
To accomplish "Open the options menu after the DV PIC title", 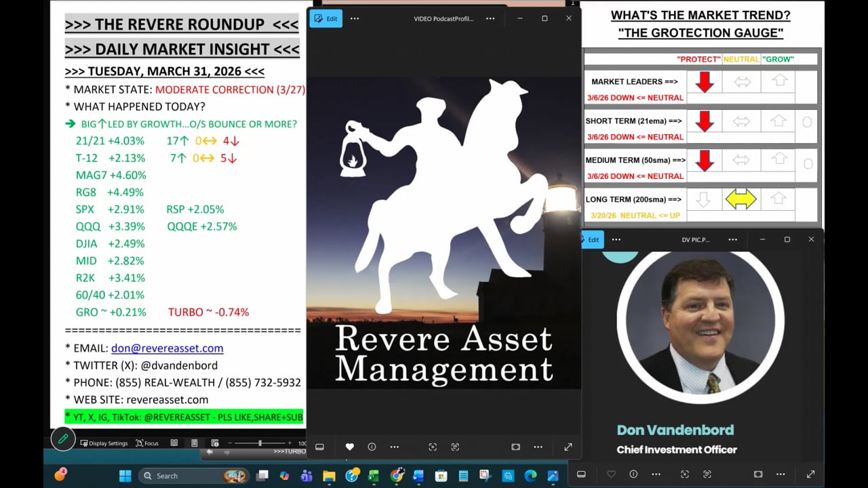I will [x=733, y=239].
